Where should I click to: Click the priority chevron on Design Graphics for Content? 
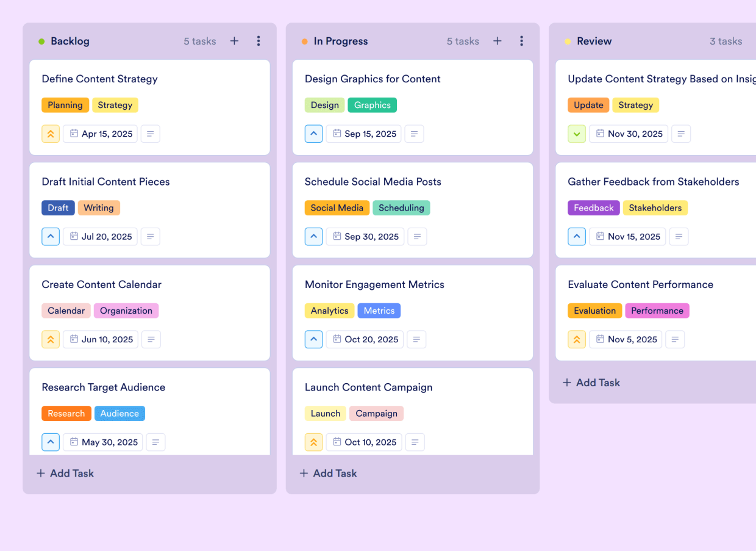point(313,134)
